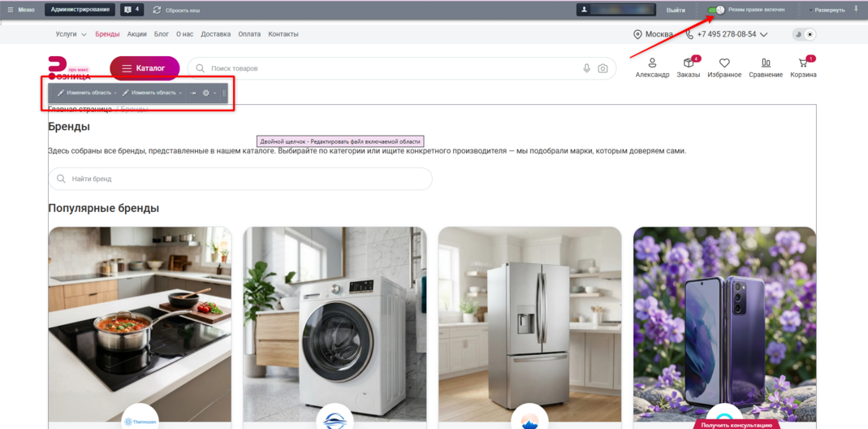This screenshot has height=429, width=868.
Task: Expand gear settings dropdown arrow
Action: click(x=215, y=93)
